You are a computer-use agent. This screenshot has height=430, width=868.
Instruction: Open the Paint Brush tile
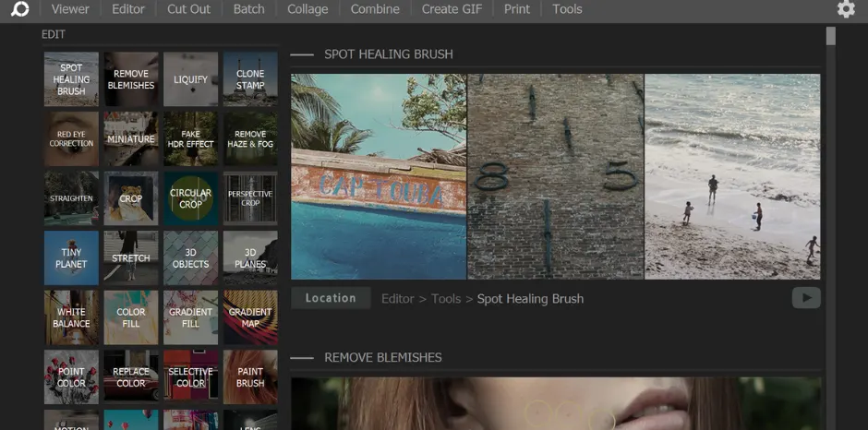pyautogui.click(x=250, y=376)
